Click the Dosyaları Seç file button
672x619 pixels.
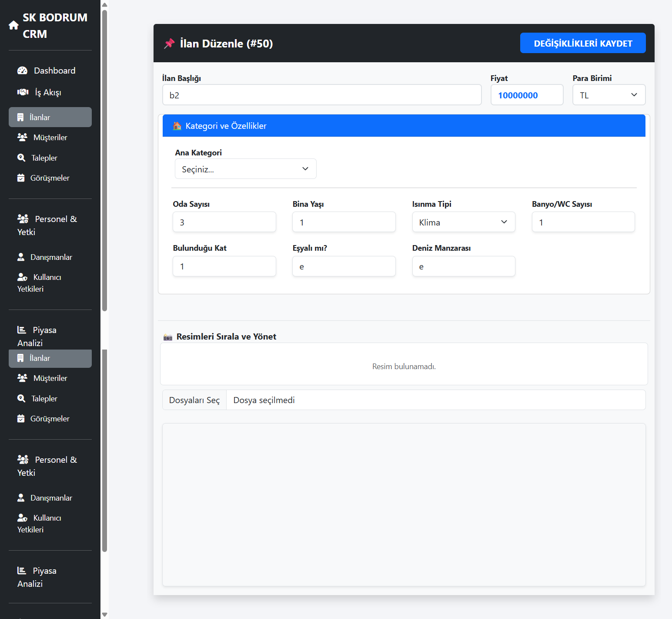(194, 400)
